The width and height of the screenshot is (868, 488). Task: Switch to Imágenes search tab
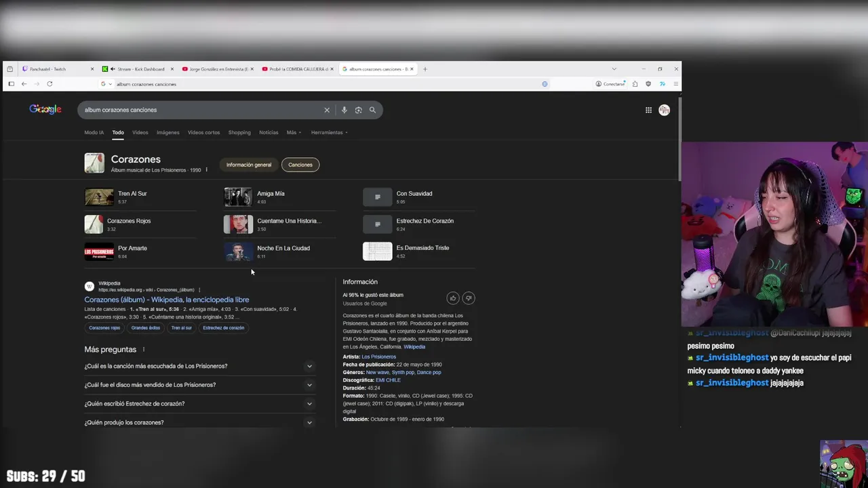pyautogui.click(x=168, y=133)
